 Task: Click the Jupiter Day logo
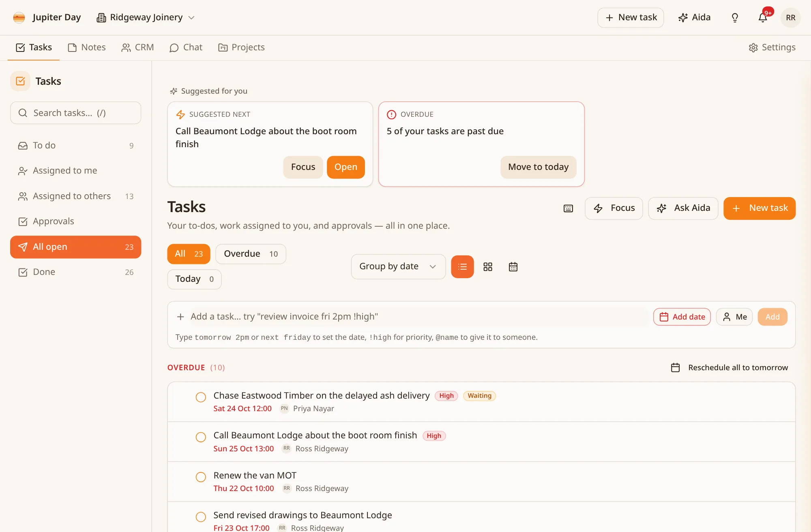coord(19,17)
